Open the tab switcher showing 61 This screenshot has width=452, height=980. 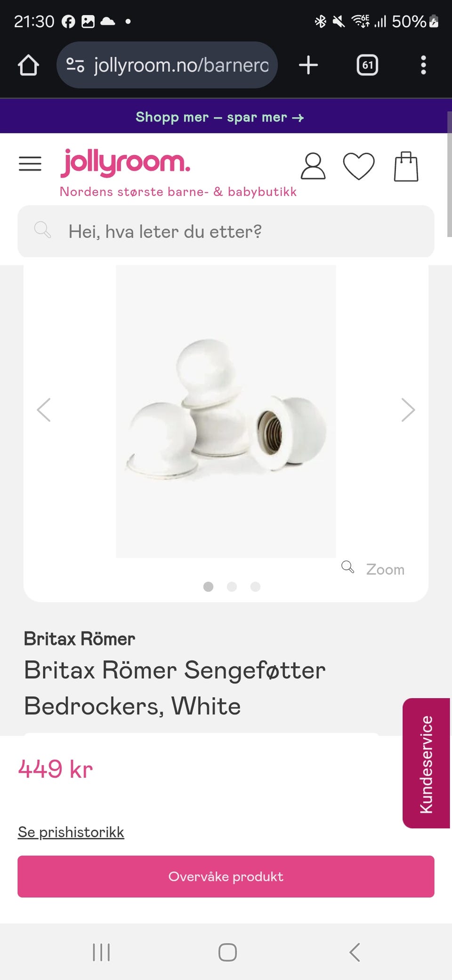(x=367, y=65)
